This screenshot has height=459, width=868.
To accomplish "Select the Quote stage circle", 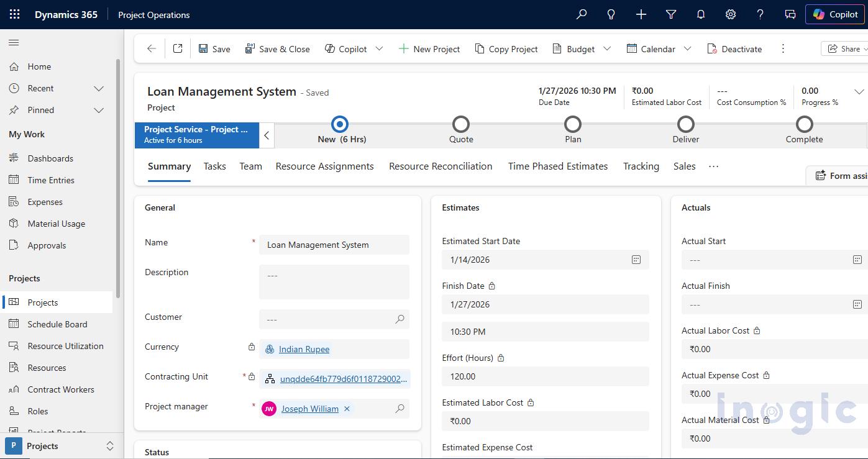I will tap(460, 124).
